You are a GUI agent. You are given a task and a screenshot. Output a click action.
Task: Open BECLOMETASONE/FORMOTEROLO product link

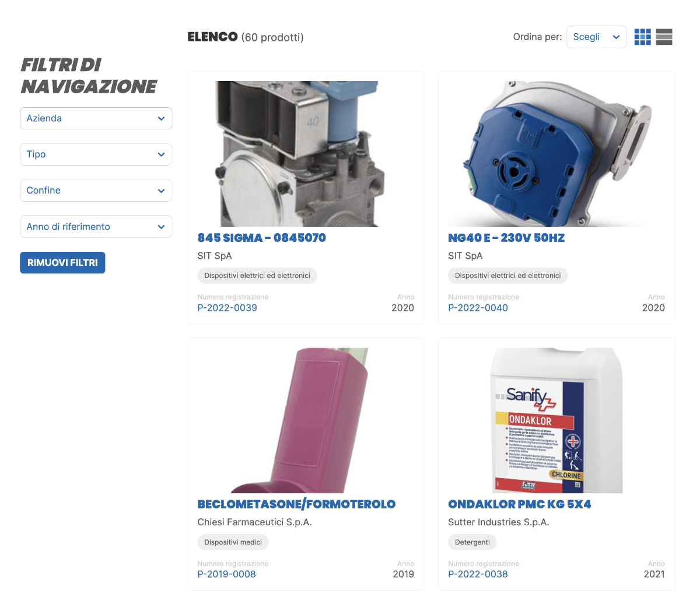296,504
